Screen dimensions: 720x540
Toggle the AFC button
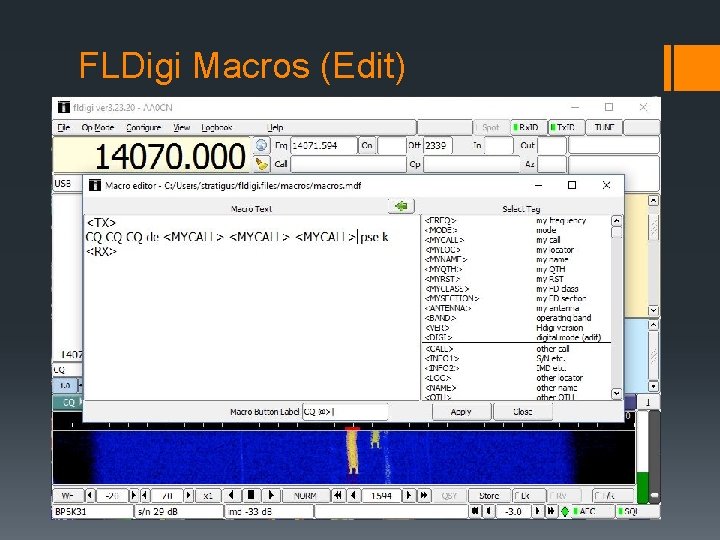(592, 511)
